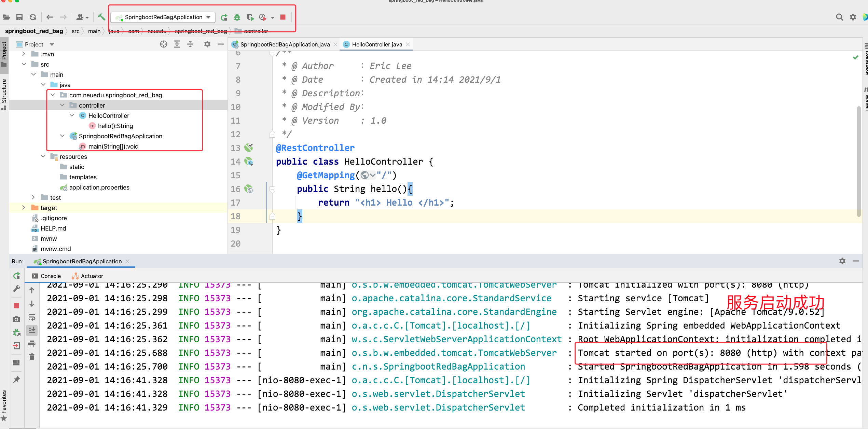
Task: Navigate forward with the right arrow
Action: click(64, 17)
